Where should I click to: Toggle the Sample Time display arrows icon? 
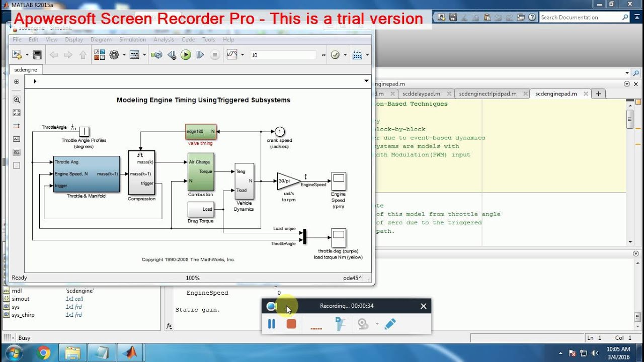[17, 126]
